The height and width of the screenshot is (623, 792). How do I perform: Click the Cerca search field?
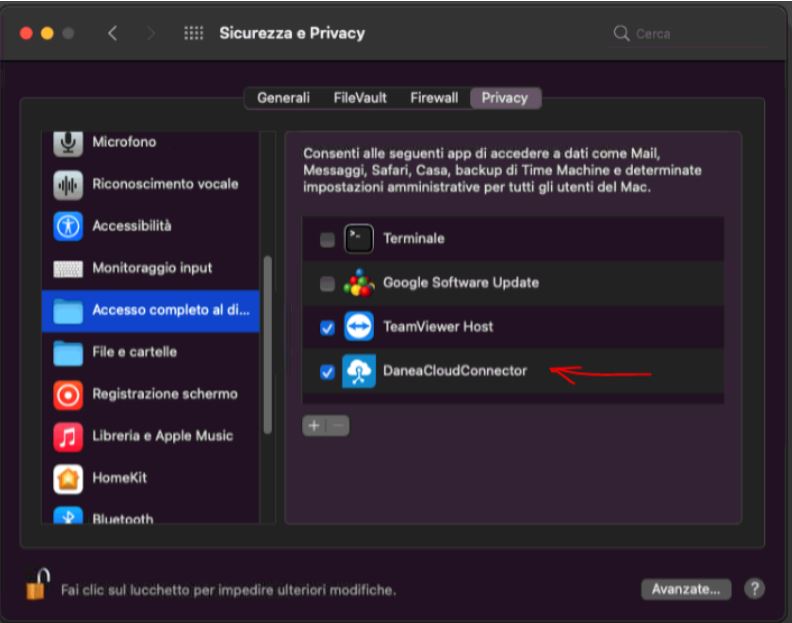[x=688, y=34]
